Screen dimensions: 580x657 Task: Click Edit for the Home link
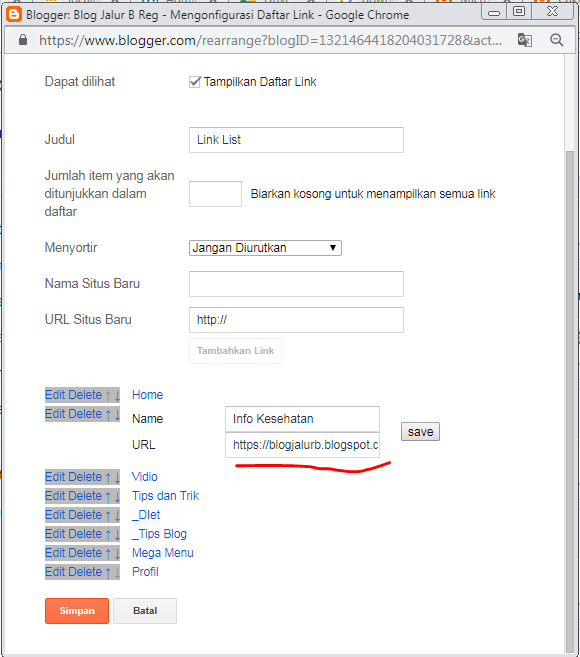(55, 395)
